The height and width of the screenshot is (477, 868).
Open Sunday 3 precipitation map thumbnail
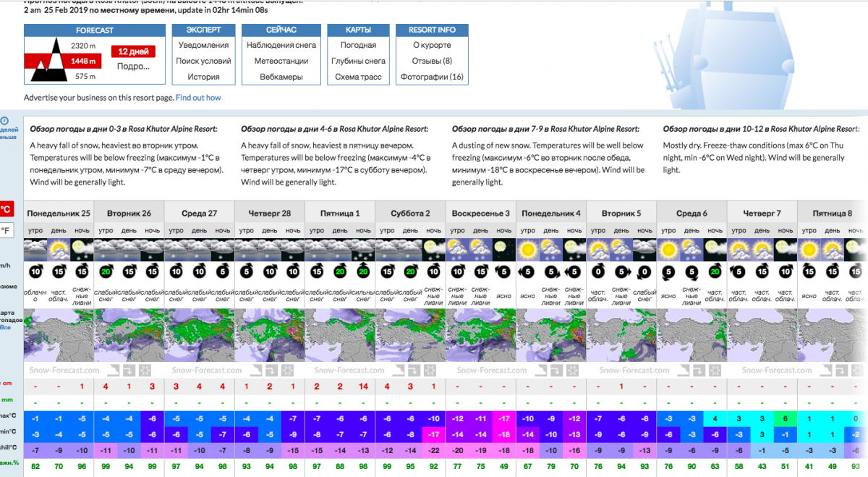coord(481,335)
